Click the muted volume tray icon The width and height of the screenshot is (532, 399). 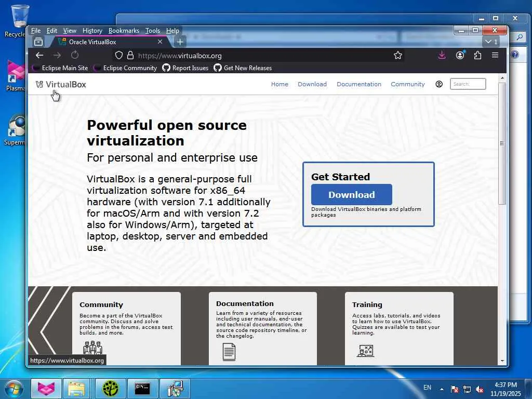click(480, 390)
